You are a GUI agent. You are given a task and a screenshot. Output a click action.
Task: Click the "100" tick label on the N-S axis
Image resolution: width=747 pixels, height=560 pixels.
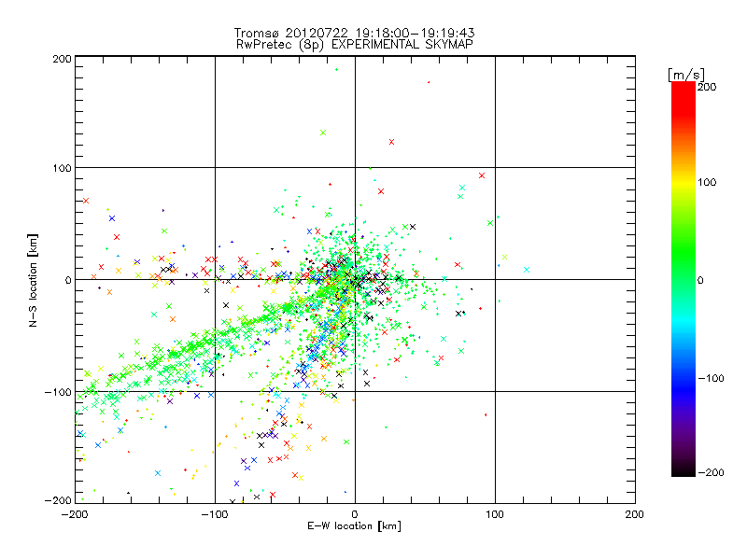(62, 168)
